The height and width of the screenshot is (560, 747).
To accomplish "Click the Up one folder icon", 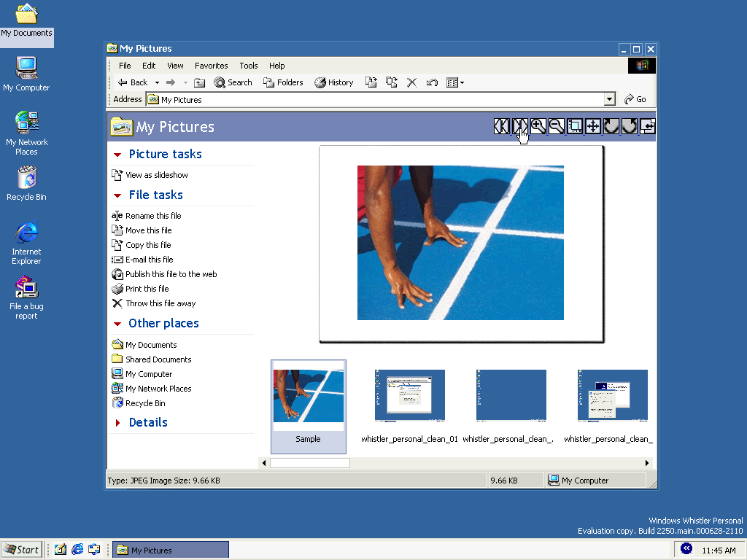I will coord(200,82).
